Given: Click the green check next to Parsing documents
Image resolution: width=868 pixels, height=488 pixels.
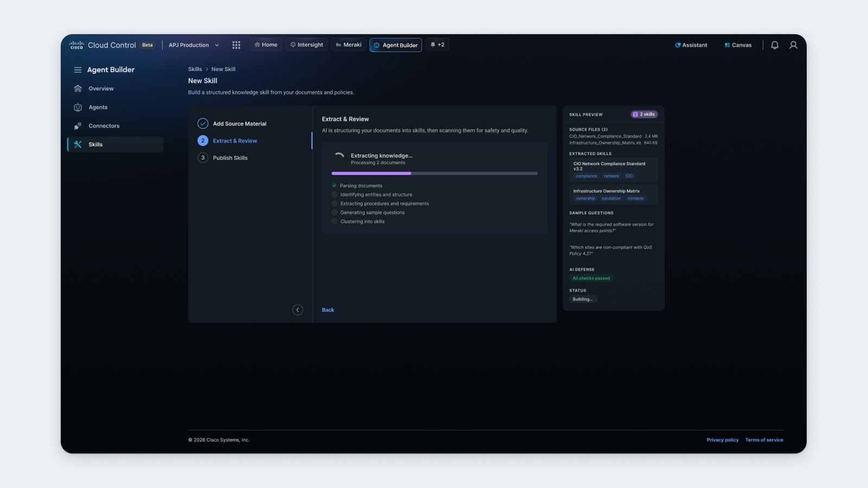Looking at the screenshot, I should point(334,185).
